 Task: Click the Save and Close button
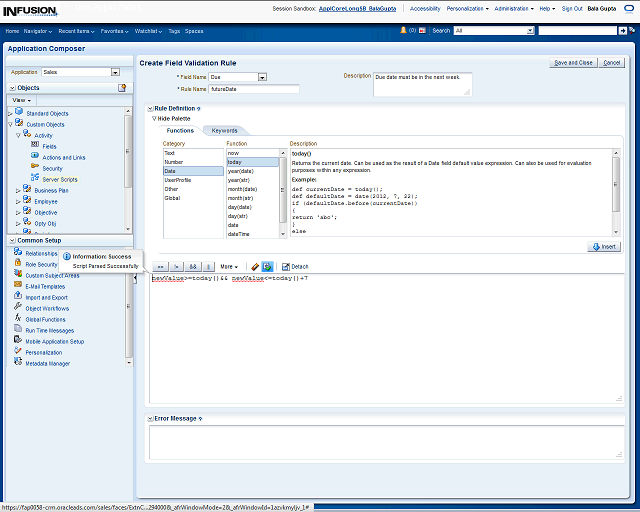click(x=573, y=63)
